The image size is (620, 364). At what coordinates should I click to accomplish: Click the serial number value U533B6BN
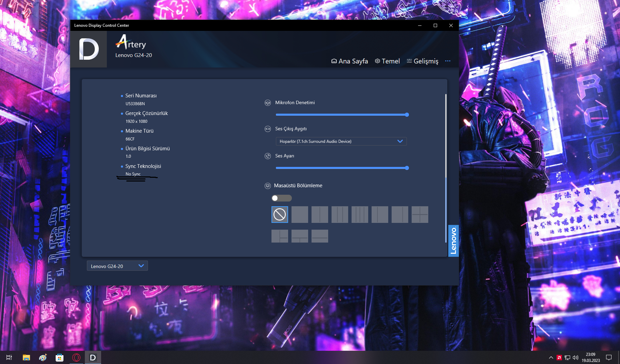(x=135, y=104)
